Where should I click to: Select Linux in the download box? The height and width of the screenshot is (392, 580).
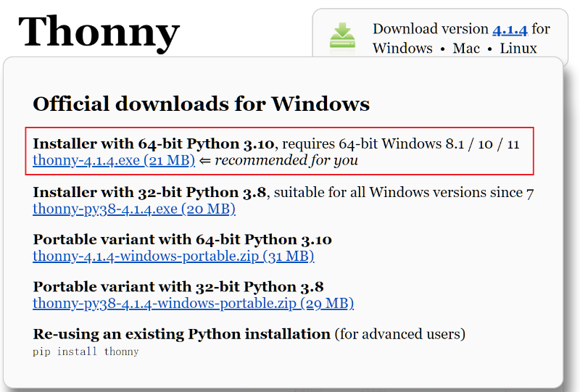(518, 49)
